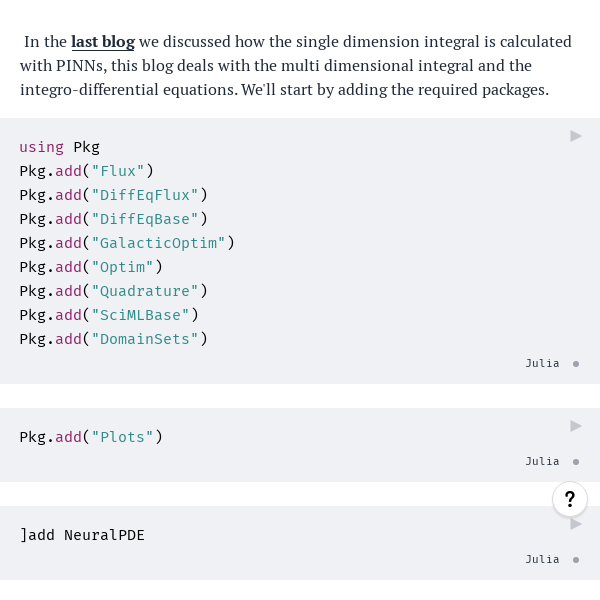The width and height of the screenshot is (600, 600).
Task: Select Julia language label in first cell
Action: [x=542, y=363]
